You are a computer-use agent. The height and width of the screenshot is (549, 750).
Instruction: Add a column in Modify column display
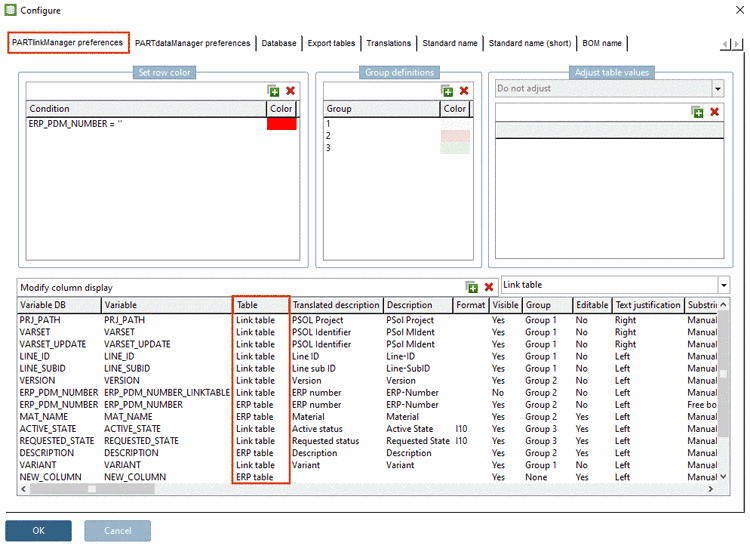tap(472, 287)
